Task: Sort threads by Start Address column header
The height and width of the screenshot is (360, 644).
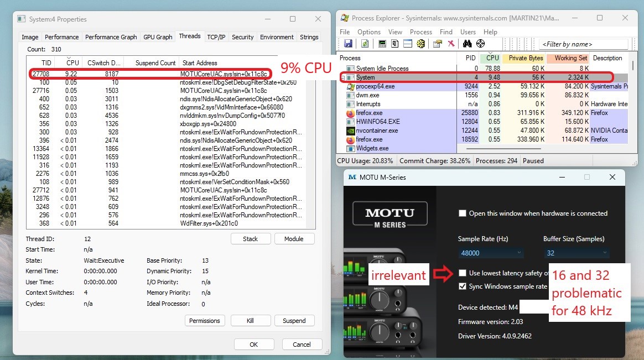Action: coord(200,63)
